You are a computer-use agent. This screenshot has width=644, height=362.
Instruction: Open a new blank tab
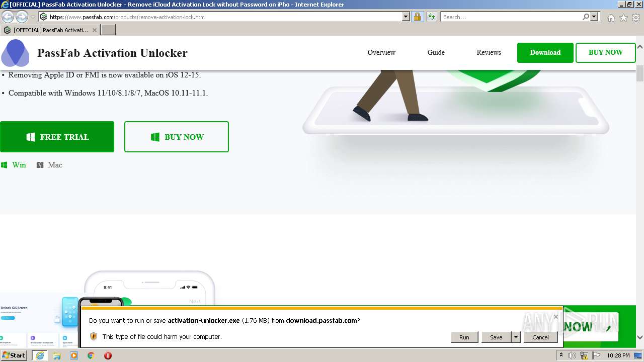coord(108,30)
